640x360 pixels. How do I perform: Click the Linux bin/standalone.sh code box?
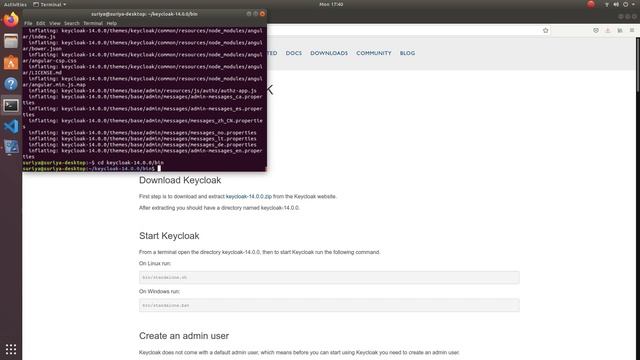pyautogui.click(x=329, y=278)
